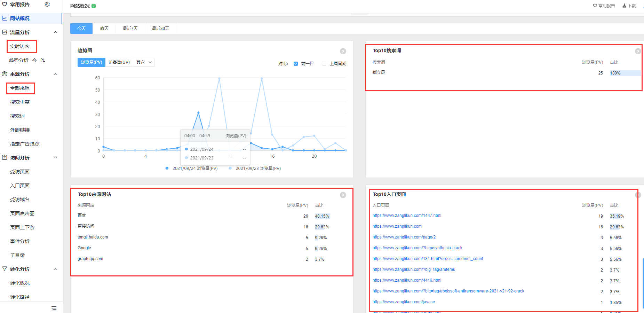Open the zanglikun.com/1447.html entry page link
Screen dimensions: 644x313
coord(407,216)
